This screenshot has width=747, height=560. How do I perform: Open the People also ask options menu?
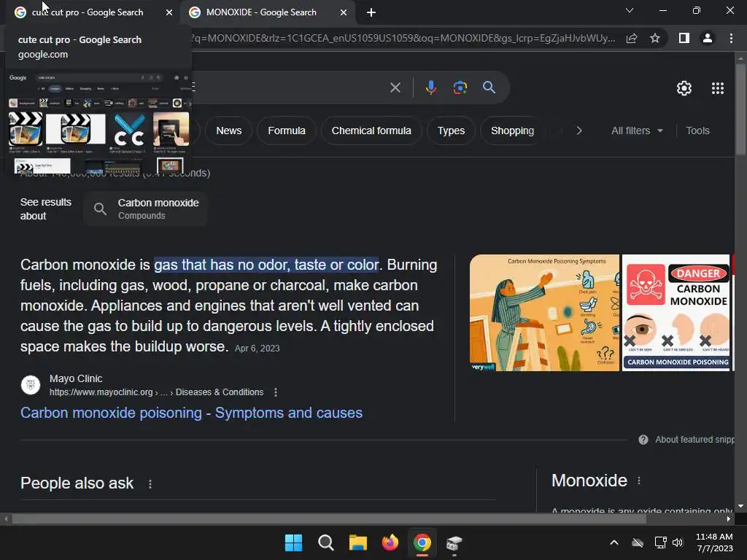150,484
